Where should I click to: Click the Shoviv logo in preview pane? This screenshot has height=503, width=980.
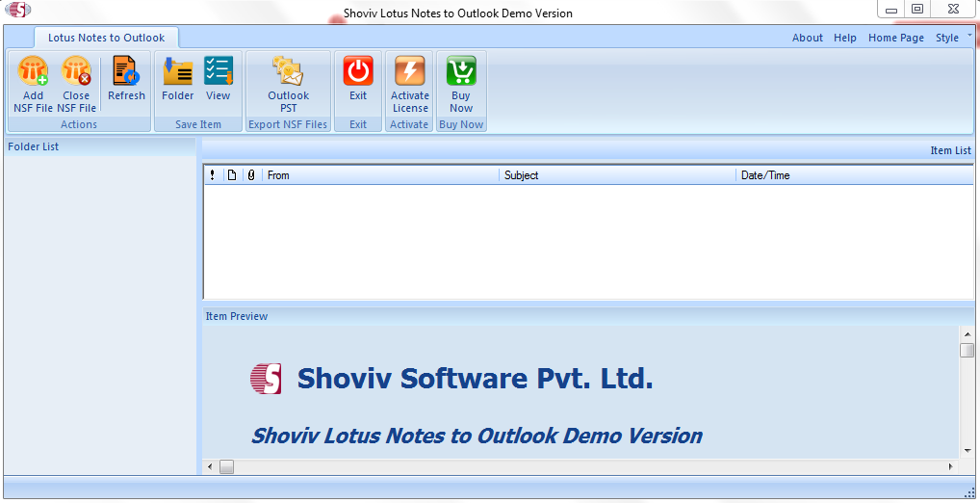tap(266, 379)
